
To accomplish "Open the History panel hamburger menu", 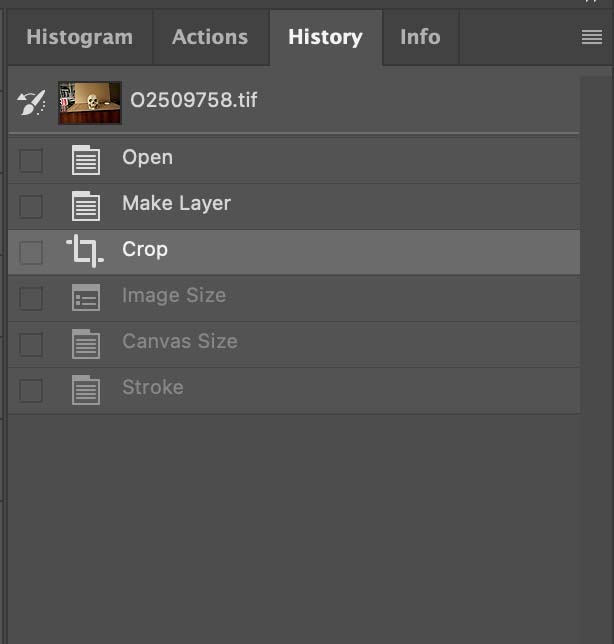I will (x=591, y=37).
